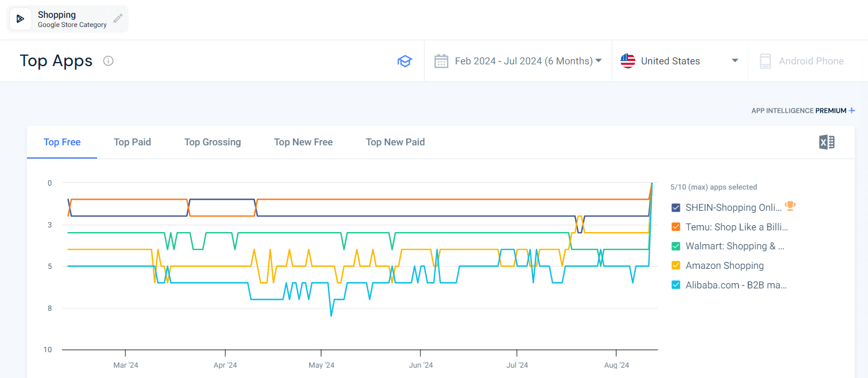Image resolution: width=868 pixels, height=378 pixels.
Task: Export data using the Excel icon
Action: click(827, 142)
